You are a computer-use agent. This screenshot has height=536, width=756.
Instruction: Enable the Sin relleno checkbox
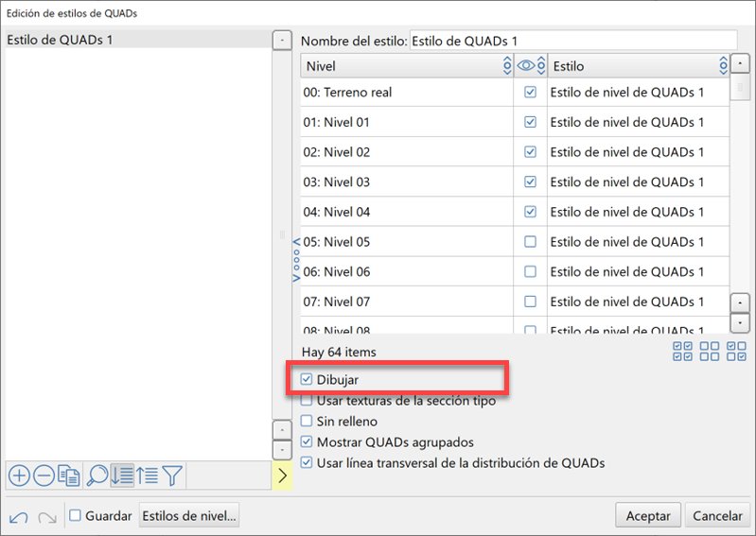pos(307,422)
